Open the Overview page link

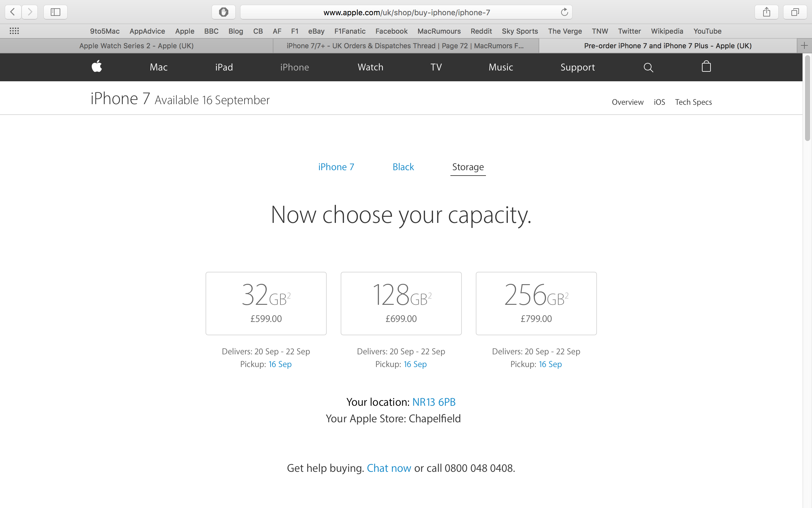(x=627, y=102)
